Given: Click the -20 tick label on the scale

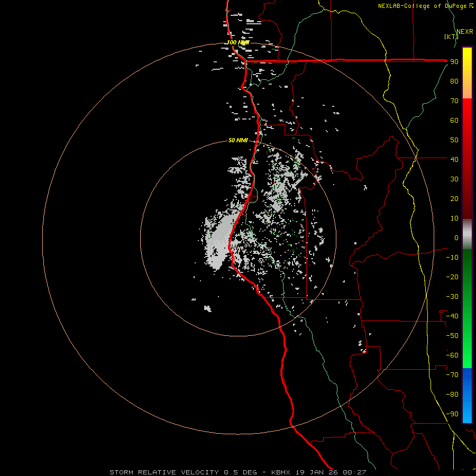Looking at the screenshot, I should (x=452, y=277).
